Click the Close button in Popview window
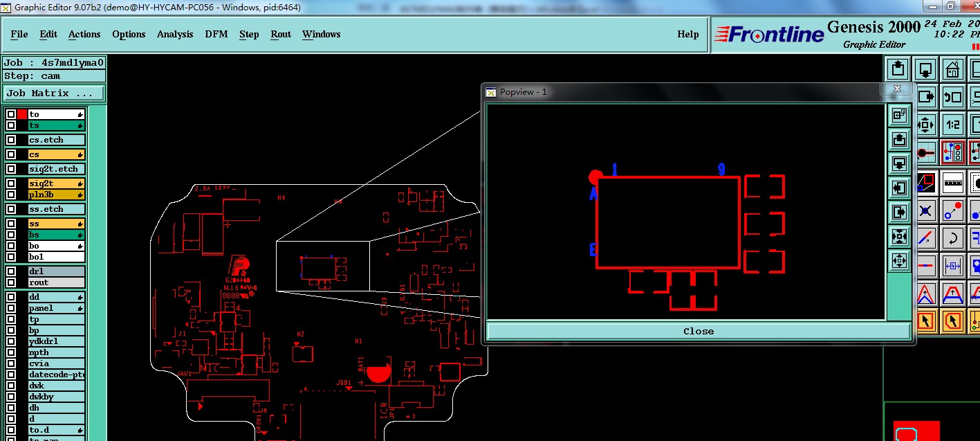 click(x=699, y=331)
